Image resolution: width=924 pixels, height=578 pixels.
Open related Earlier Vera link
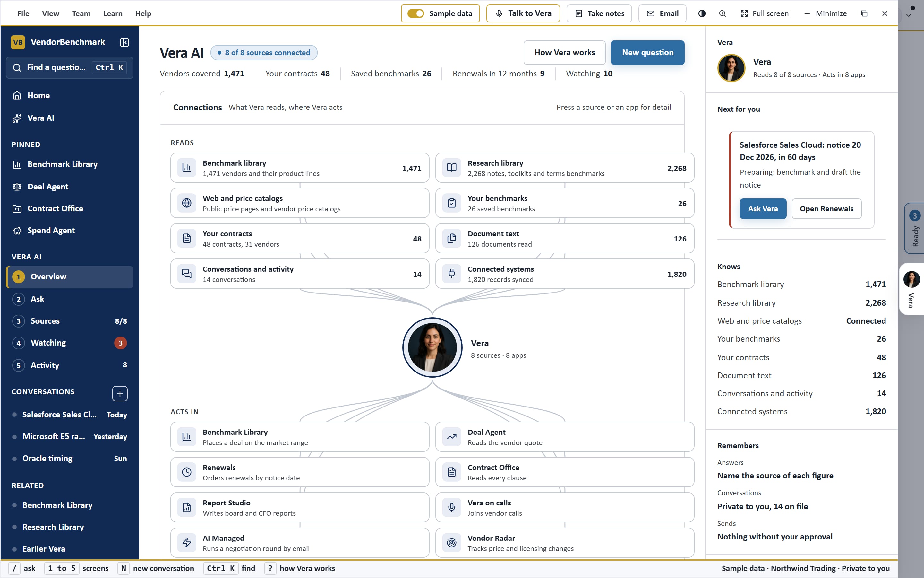(x=70, y=549)
